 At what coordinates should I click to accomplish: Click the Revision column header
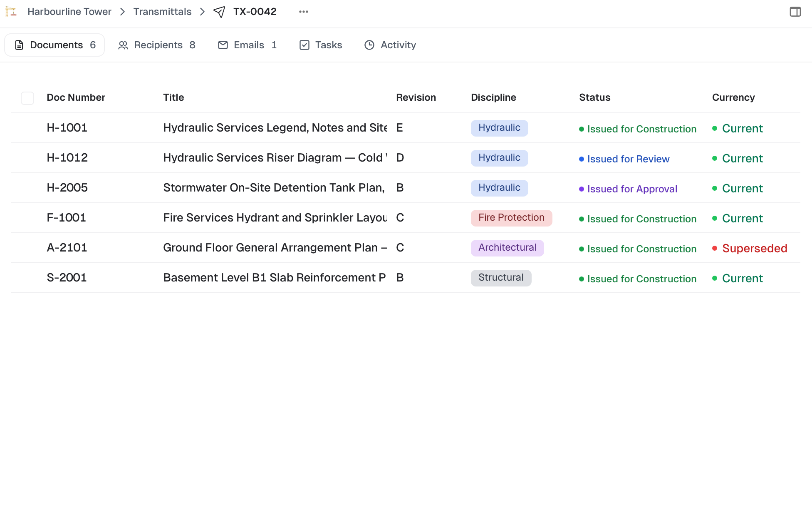point(416,97)
